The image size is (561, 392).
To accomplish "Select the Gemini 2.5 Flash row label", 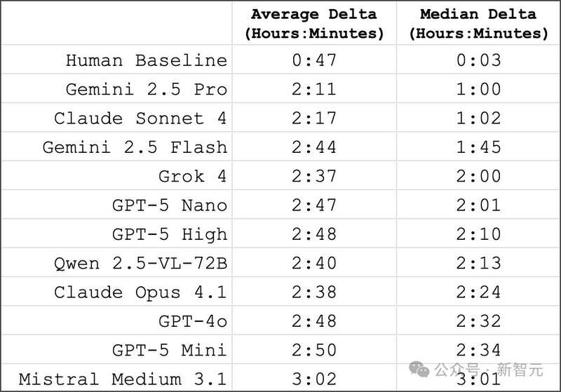I will click(135, 147).
